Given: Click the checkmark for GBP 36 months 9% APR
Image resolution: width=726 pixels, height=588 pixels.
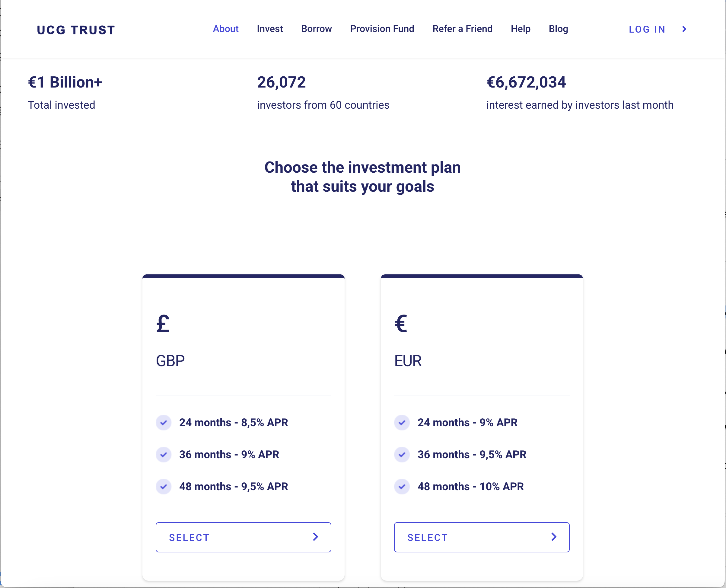Looking at the screenshot, I should (164, 455).
